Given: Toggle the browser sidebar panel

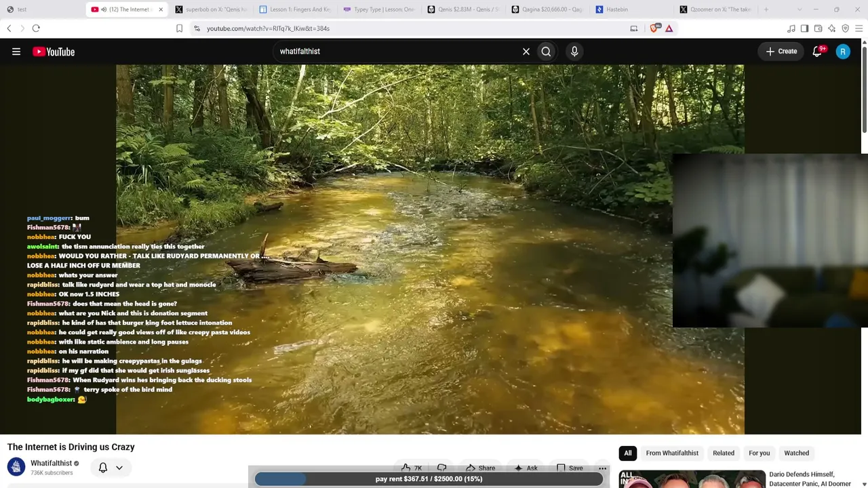Looking at the screenshot, I should tap(804, 28).
